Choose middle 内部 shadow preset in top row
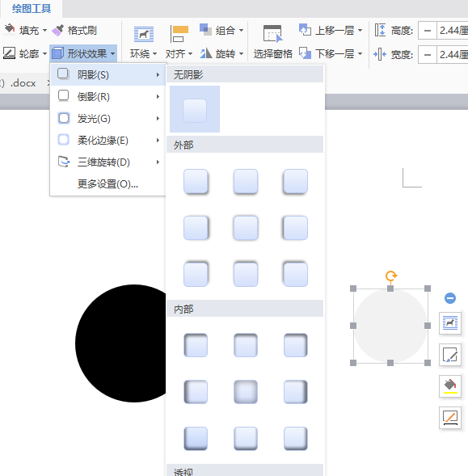 [x=246, y=345]
